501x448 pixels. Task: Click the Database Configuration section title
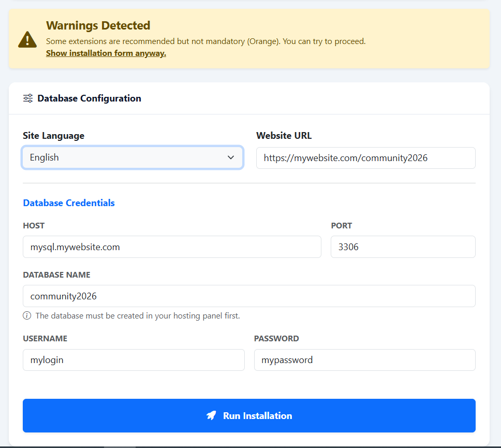89,98
